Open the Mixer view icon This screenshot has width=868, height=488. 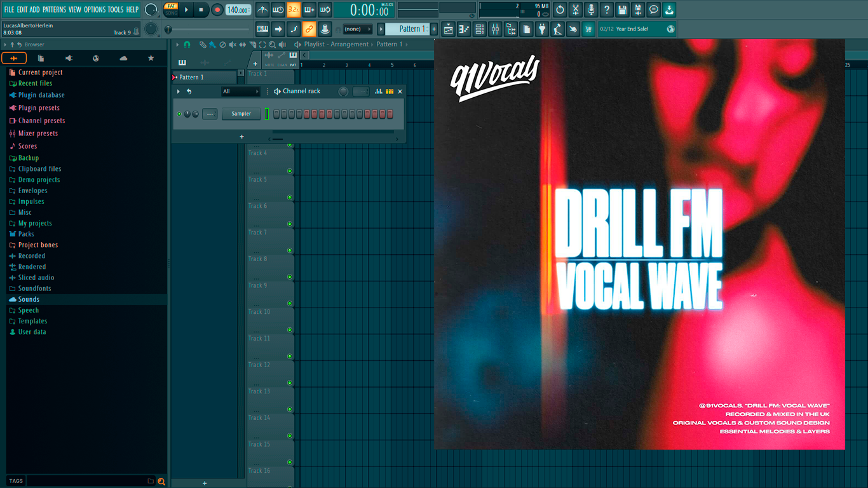coord(495,29)
